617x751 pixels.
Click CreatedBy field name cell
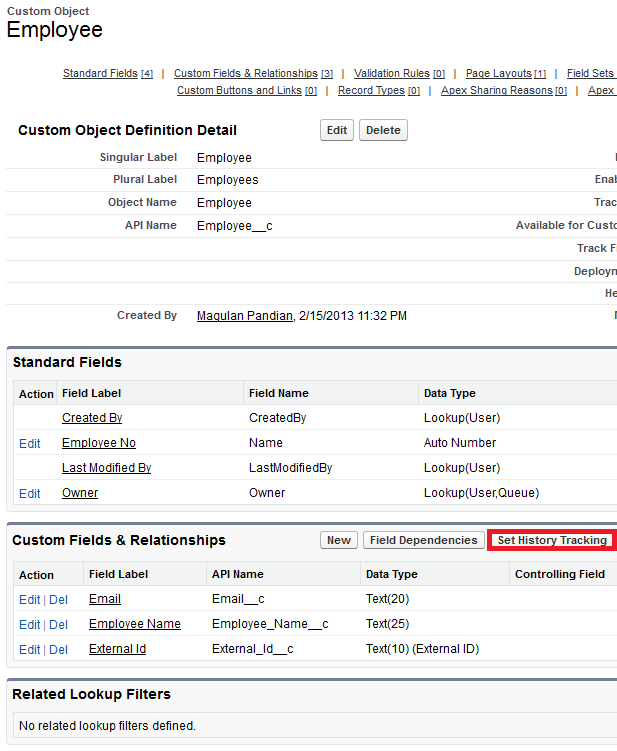click(x=277, y=418)
